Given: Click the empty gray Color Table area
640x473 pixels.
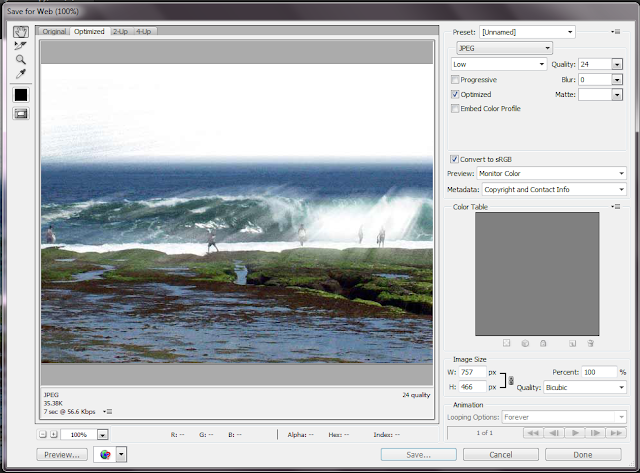Looking at the screenshot, I should tap(537, 274).
